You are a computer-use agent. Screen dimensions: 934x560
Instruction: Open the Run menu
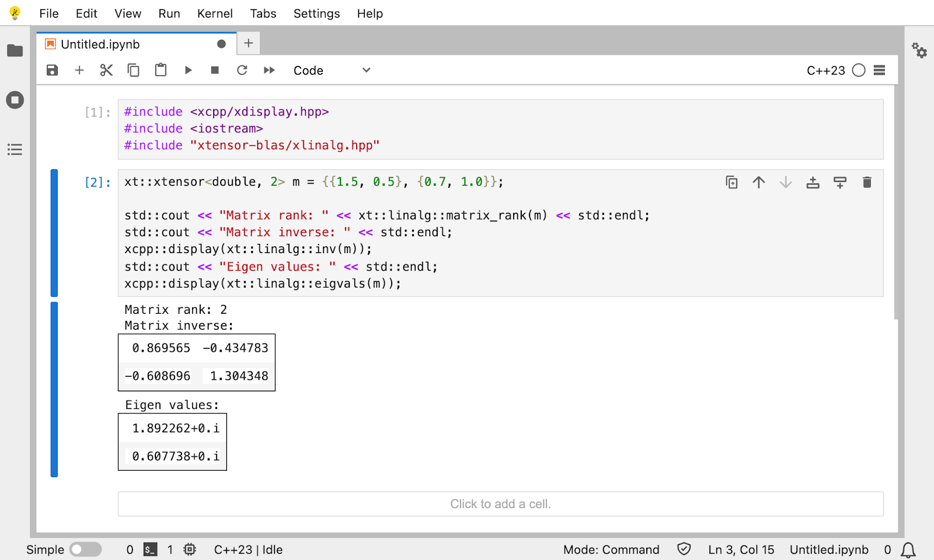point(169,13)
